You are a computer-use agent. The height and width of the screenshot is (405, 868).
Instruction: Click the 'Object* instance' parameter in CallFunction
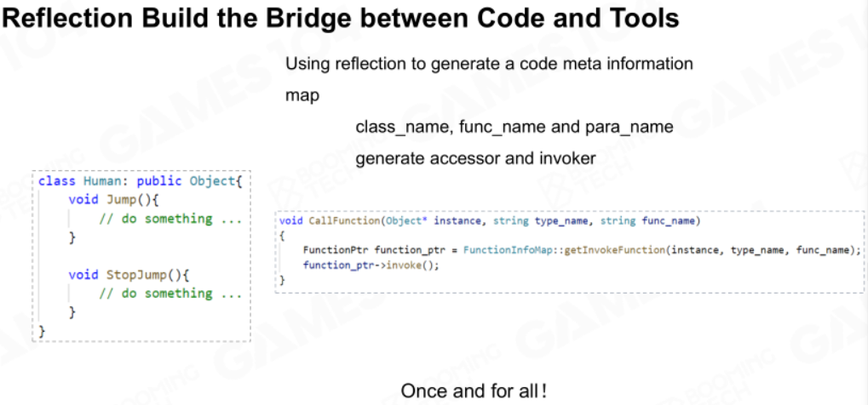[434, 221]
